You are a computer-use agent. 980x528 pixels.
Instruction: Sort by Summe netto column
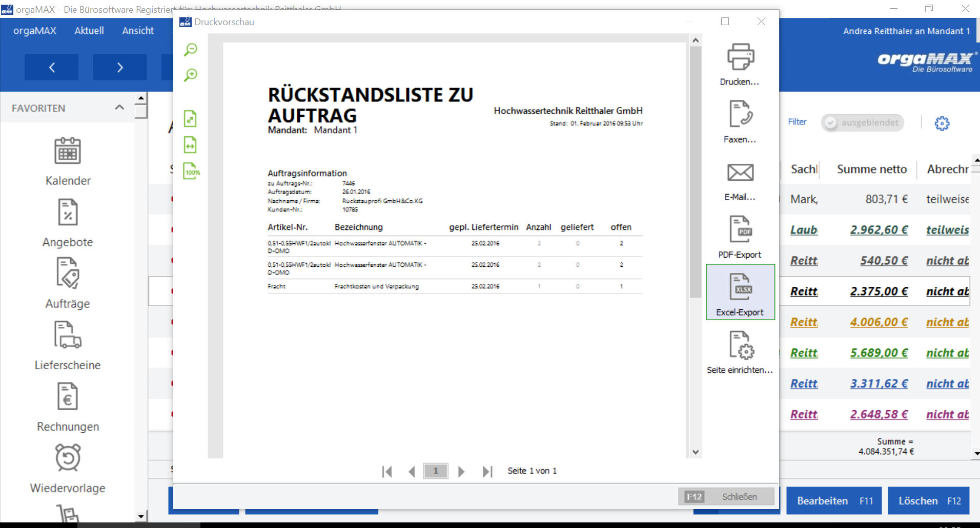871,169
